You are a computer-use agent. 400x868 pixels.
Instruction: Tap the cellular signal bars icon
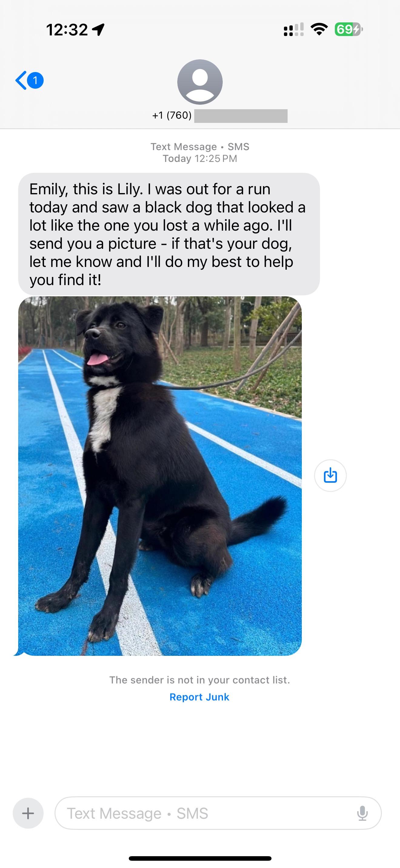click(294, 29)
